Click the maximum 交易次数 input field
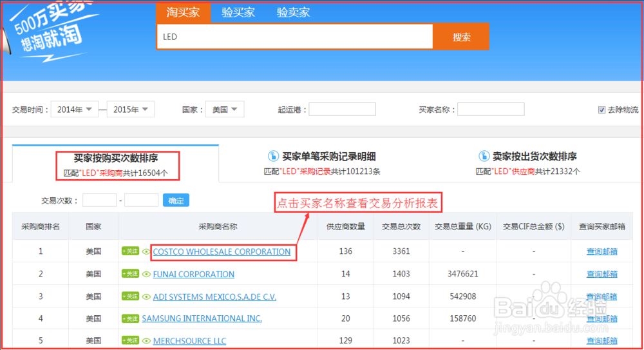Viewport: 644px width, 350px height. 141,200
